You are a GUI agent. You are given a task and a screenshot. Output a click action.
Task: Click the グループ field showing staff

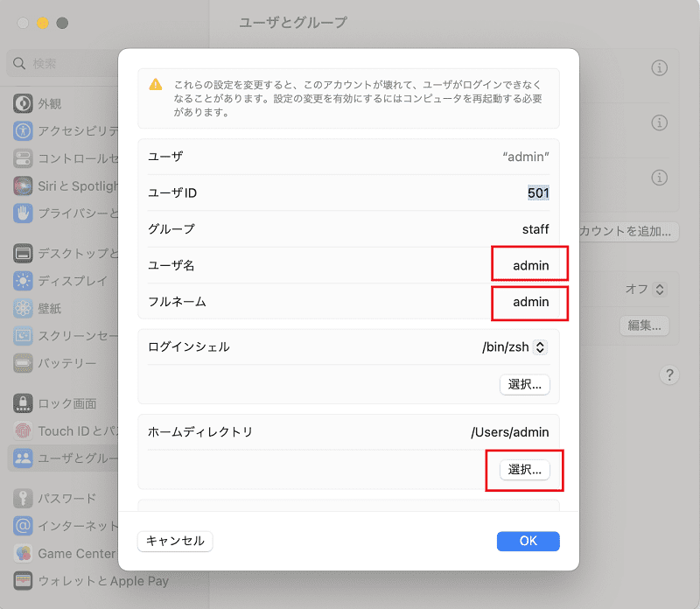coord(535,229)
